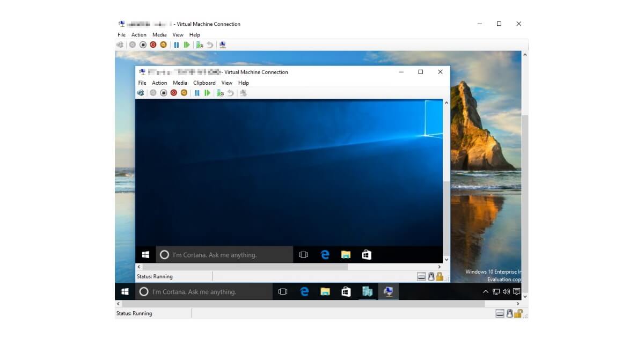Viewport: 644px width, 338px height.
Task: Click the Start button in nested VM taskbar
Action: [145, 255]
